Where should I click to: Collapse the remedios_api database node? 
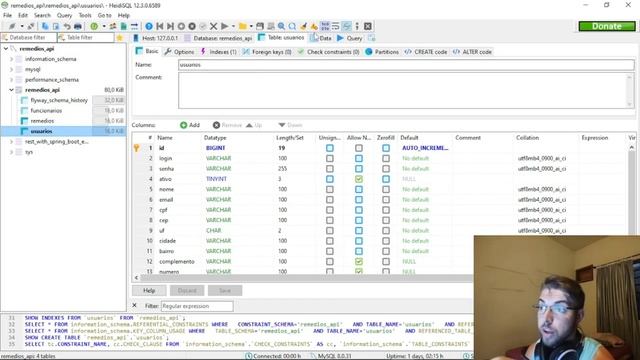pyautogui.click(x=11, y=90)
